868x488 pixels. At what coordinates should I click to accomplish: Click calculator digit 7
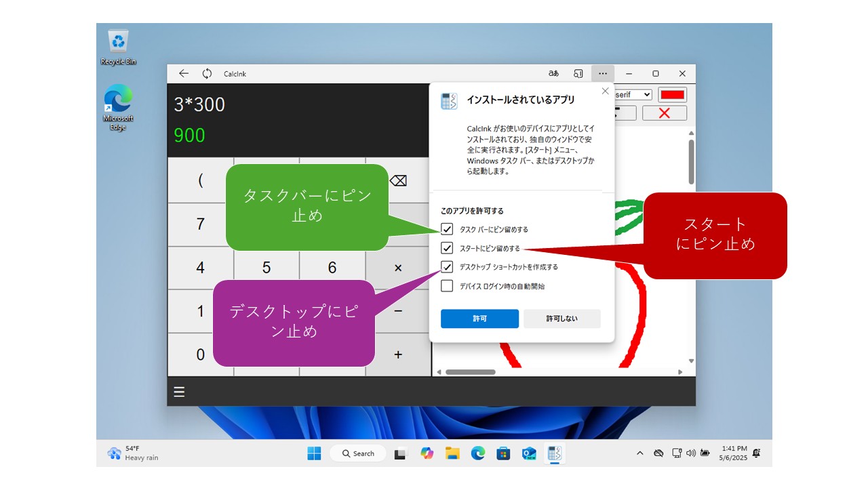pyautogui.click(x=200, y=224)
